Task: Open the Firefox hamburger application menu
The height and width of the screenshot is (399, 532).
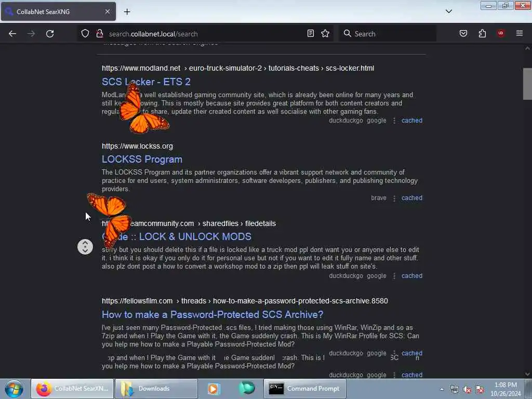Action: click(x=520, y=33)
